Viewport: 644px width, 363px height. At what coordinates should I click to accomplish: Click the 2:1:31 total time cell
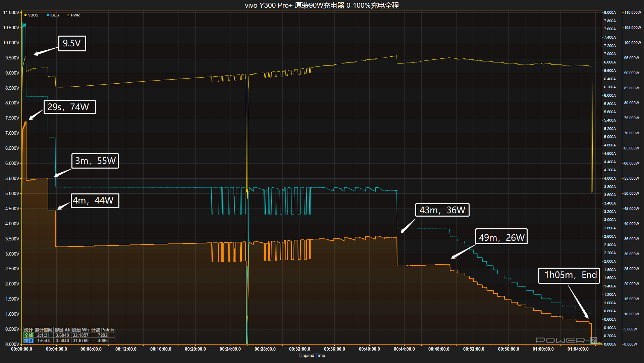44,335
